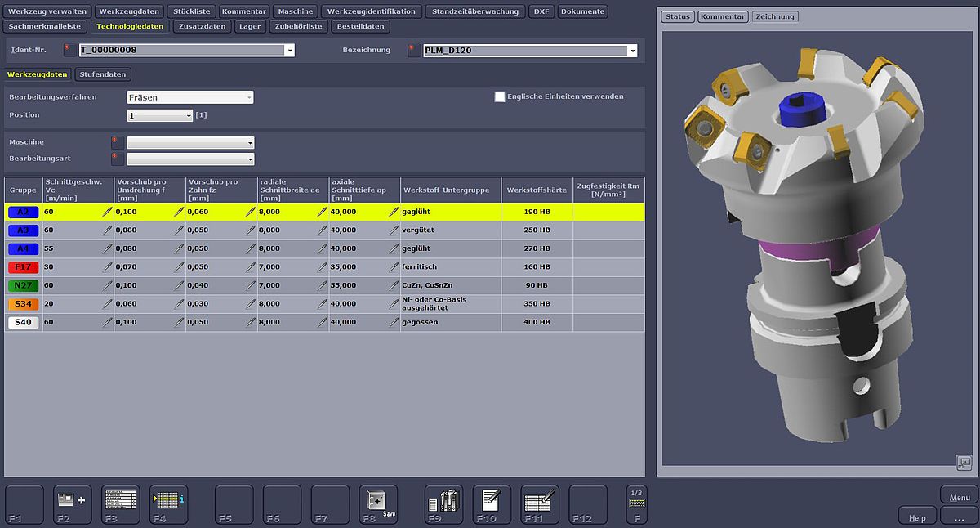Open the Standzeitüberwachung tab

coord(474,11)
